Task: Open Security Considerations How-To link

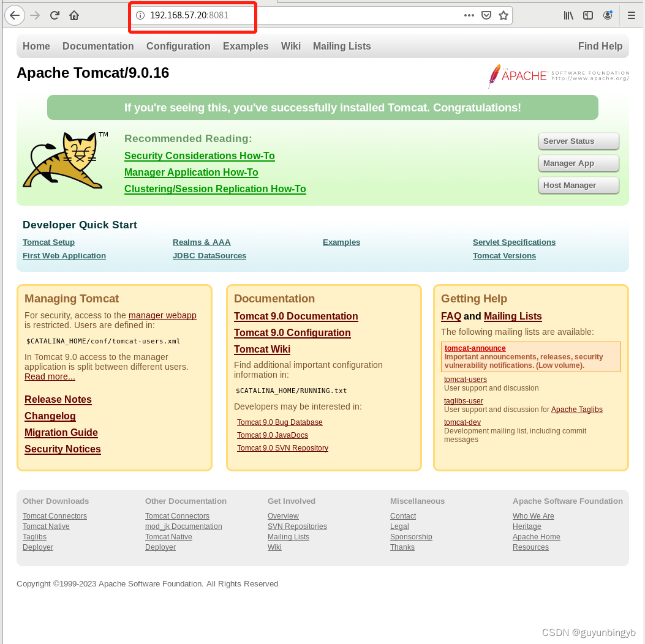Action: (200, 155)
